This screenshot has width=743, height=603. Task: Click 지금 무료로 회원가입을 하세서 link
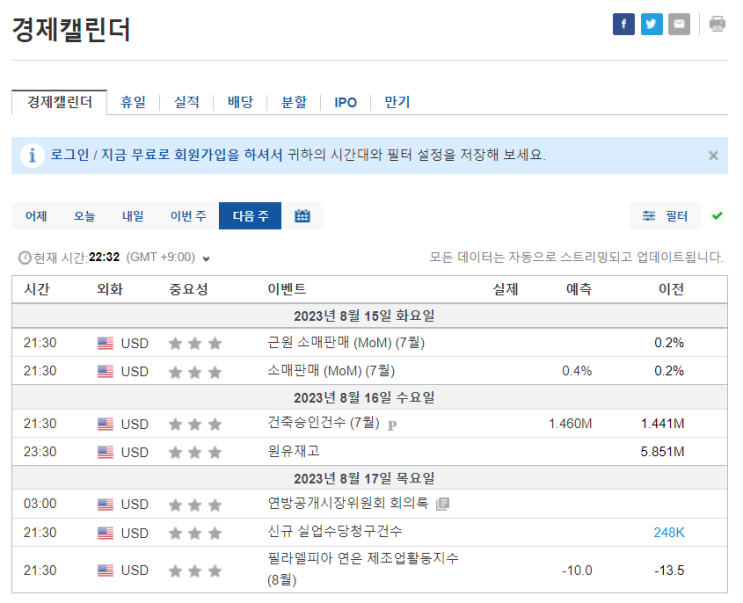pyautogui.click(x=192, y=155)
